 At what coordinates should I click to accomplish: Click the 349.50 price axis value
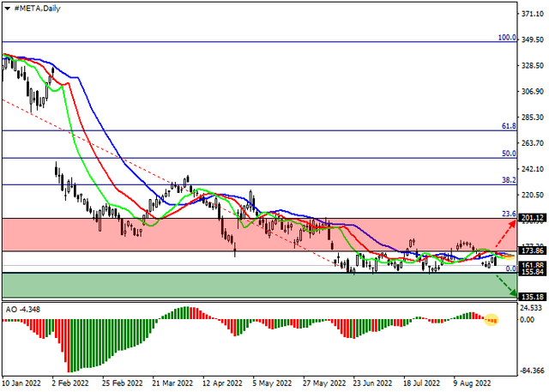tap(532, 39)
